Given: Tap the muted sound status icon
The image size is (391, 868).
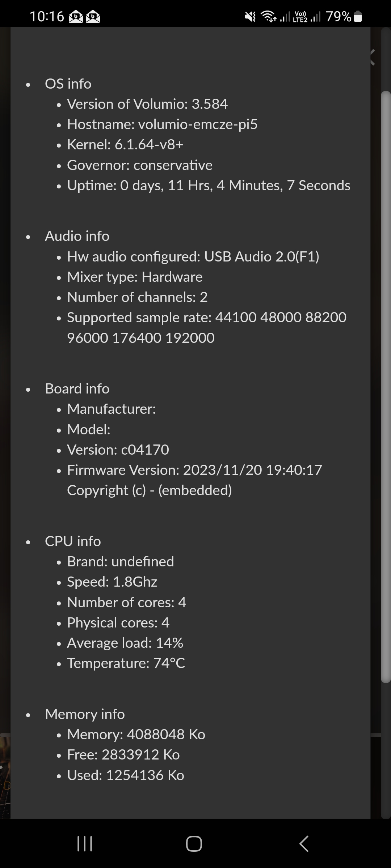Looking at the screenshot, I should coord(250,17).
